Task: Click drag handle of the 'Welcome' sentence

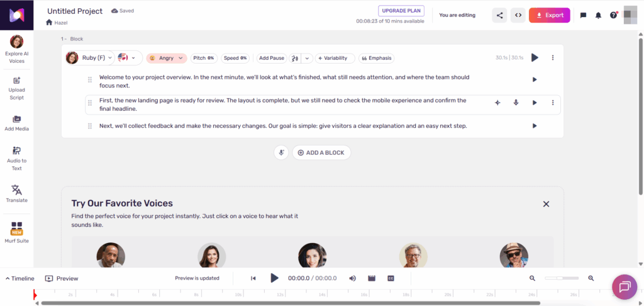Action: 89,79
